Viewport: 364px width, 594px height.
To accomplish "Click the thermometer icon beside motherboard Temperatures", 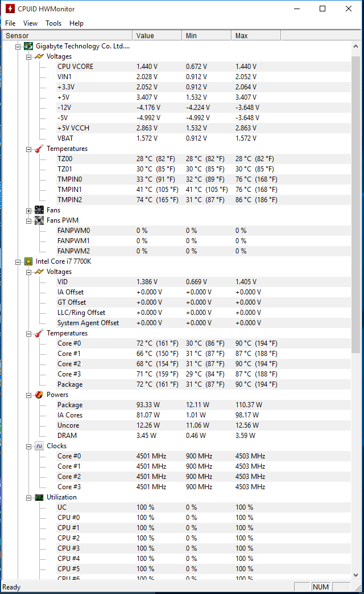I will [x=39, y=149].
